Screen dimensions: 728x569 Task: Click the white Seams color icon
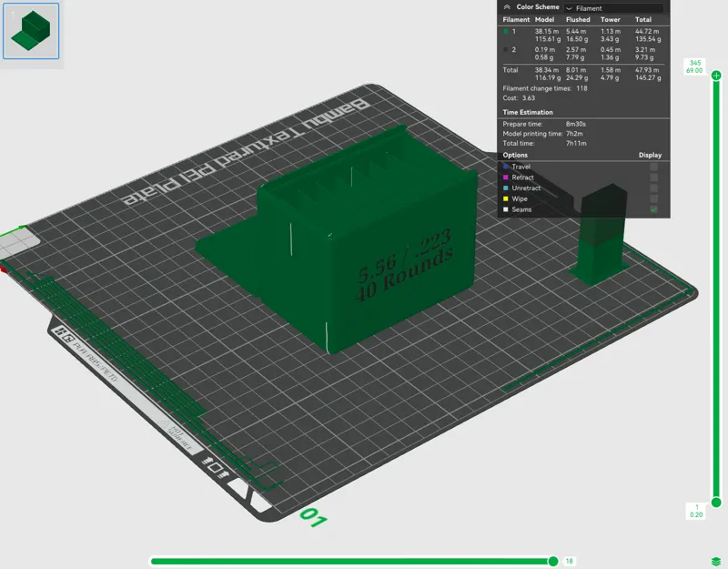pos(506,209)
